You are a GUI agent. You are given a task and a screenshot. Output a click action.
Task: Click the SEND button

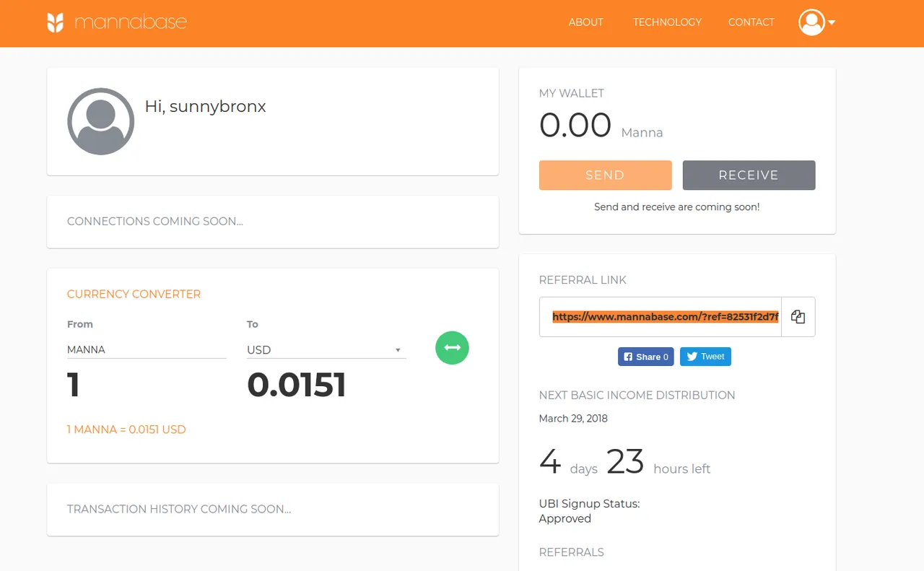tap(605, 175)
